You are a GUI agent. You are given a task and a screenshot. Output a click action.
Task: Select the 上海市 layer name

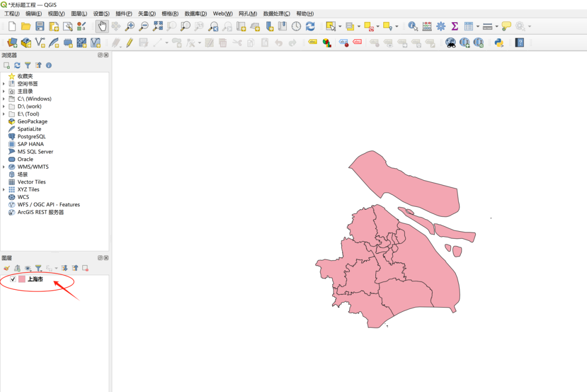click(x=35, y=279)
